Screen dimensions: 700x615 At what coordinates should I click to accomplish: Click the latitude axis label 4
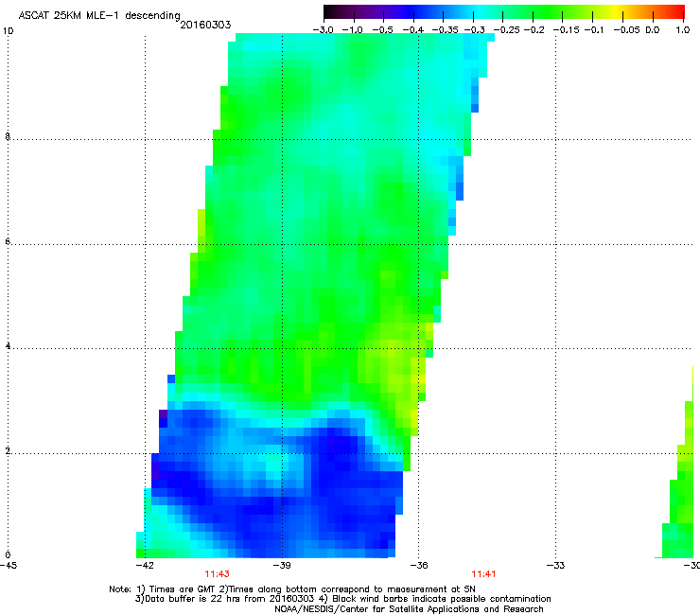[x=8, y=346]
